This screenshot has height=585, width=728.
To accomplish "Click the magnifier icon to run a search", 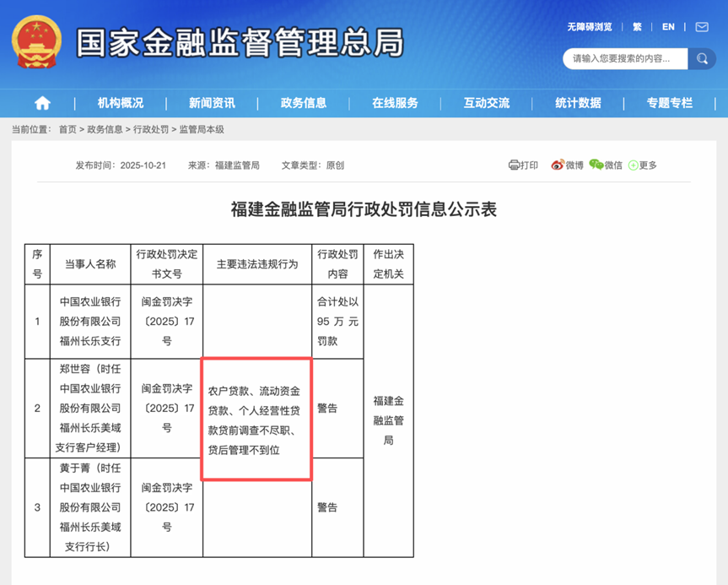I will [x=702, y=59].
